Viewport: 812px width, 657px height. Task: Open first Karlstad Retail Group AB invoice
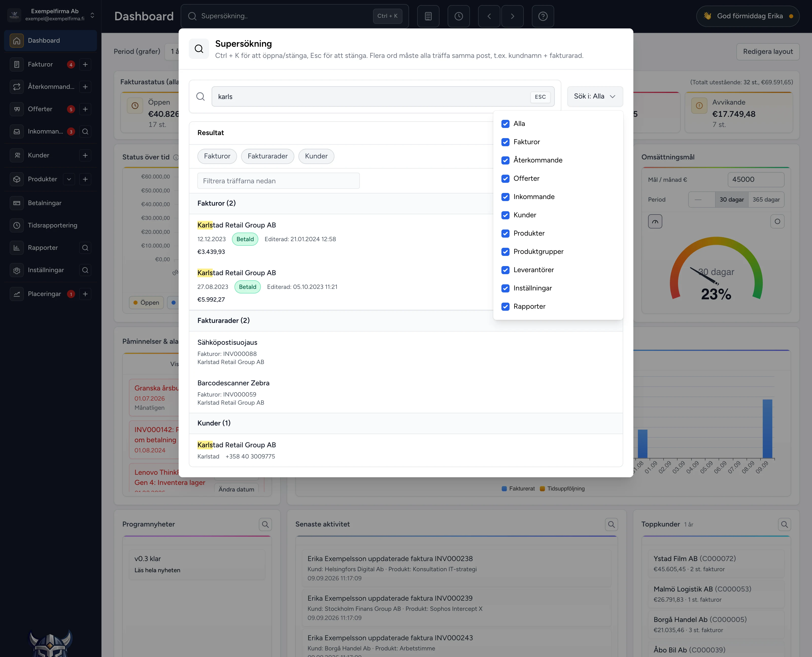(236, 225)
